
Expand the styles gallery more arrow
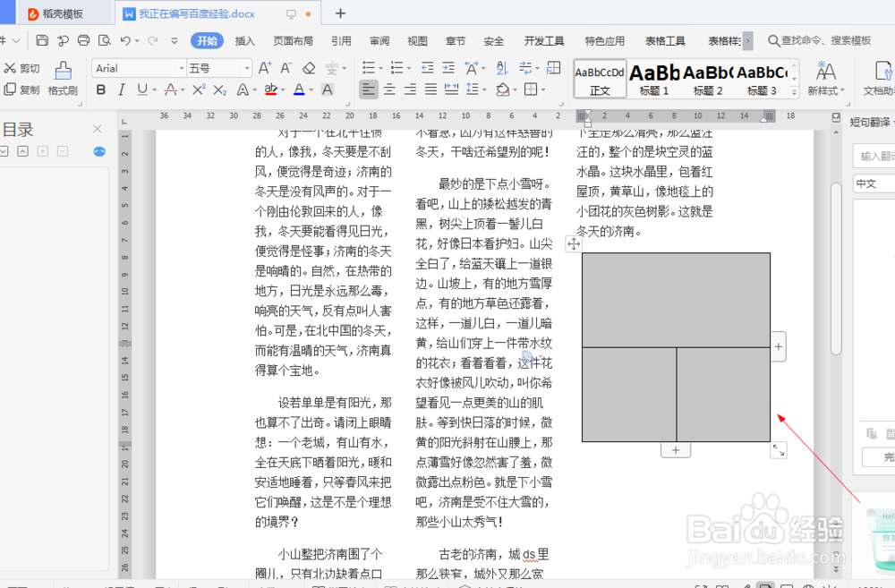point(794,91)
